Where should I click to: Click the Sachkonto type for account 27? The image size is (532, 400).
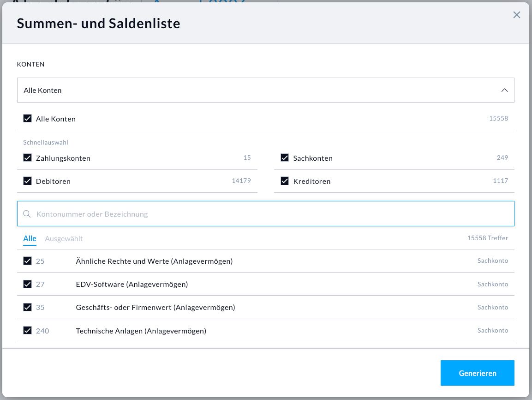493,284
